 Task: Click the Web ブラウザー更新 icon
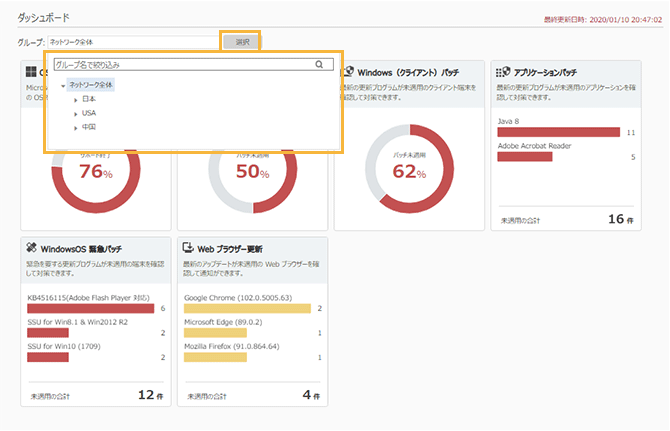(189, 246)
